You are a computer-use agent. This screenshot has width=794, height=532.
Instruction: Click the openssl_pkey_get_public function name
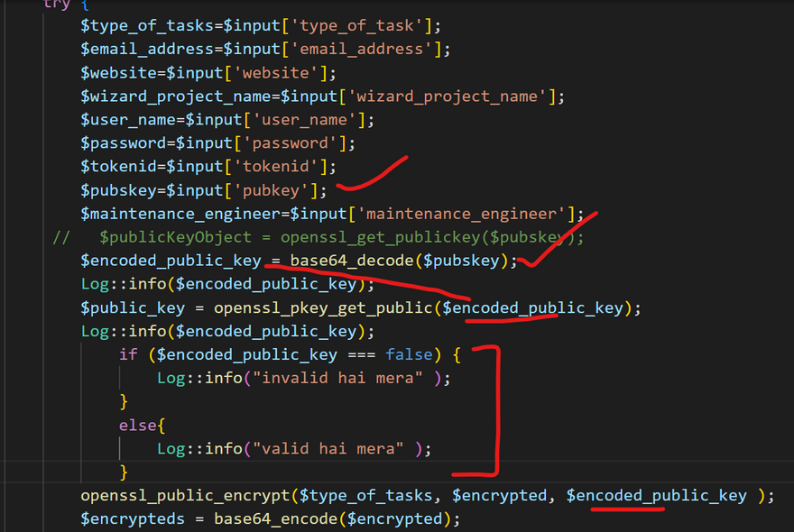pos(323,307)
